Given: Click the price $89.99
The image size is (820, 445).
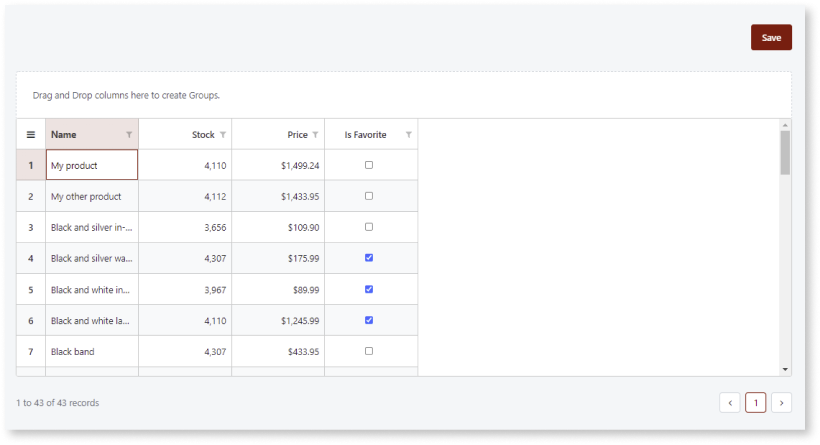Looking at the screenshot, I should pyautogui.click(x=306, y=290).
